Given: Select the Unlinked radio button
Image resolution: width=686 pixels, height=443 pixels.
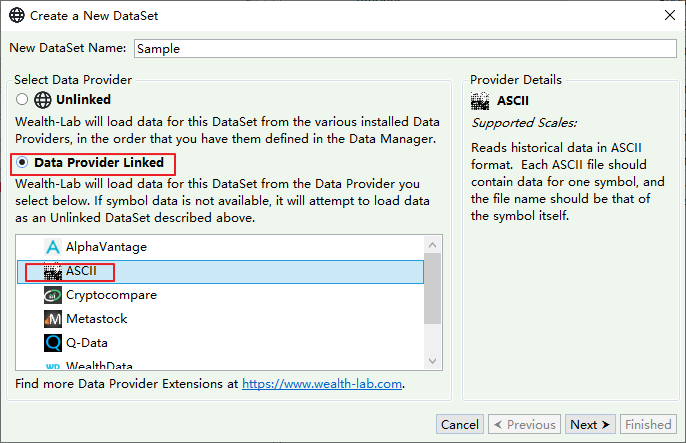Looking at the screenshot, I should tap(22, 100).
